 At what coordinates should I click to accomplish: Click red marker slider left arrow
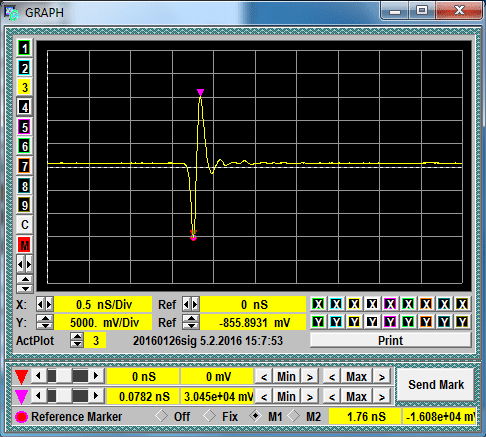(x=38, y=376)
